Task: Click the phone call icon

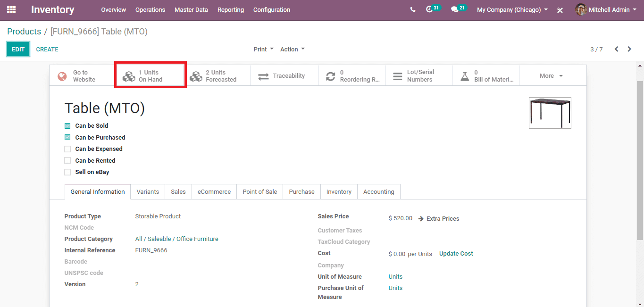Action: click(x=413, y=9)
